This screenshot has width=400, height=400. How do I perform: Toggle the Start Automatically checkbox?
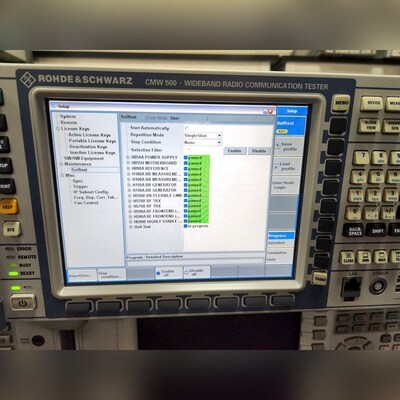(x=187, y=128)
